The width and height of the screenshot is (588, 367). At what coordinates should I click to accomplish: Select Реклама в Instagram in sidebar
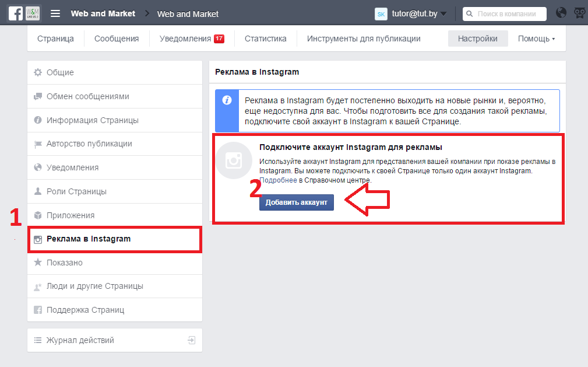pos(115,239)
